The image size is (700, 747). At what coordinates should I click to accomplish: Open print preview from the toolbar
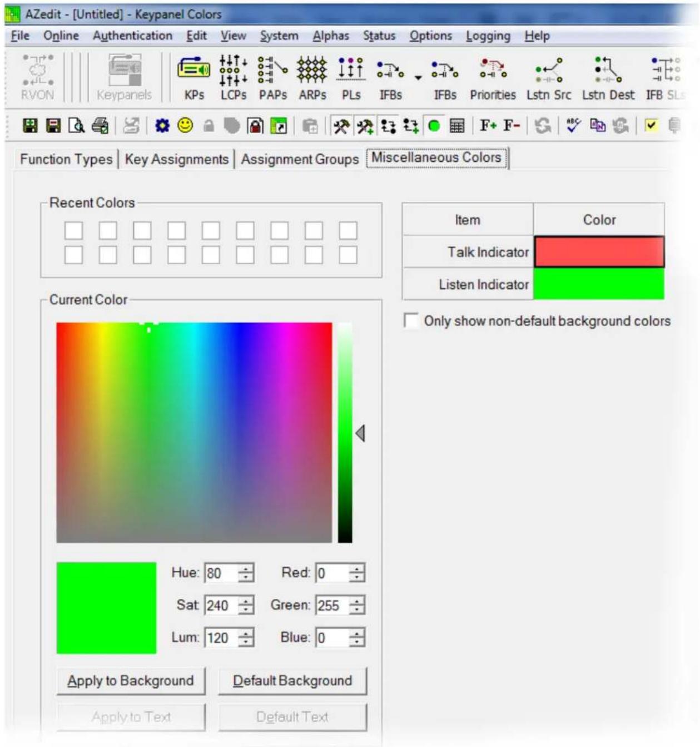click(x=76, y=126)
